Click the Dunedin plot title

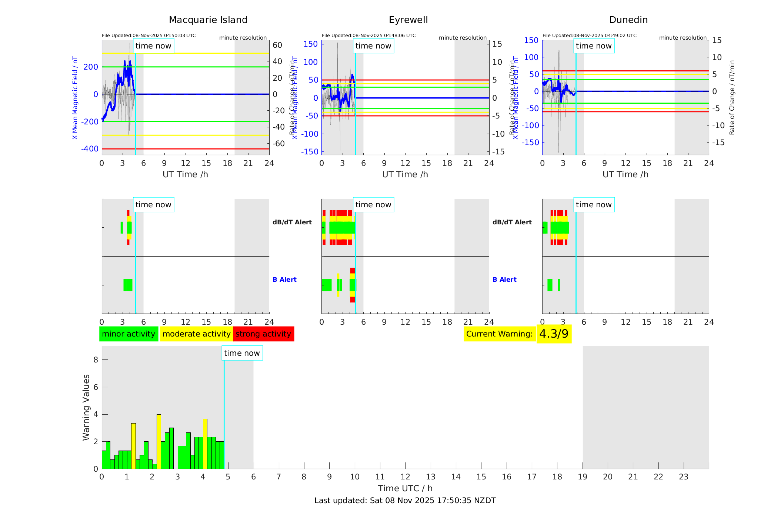[x=628, y=20]
